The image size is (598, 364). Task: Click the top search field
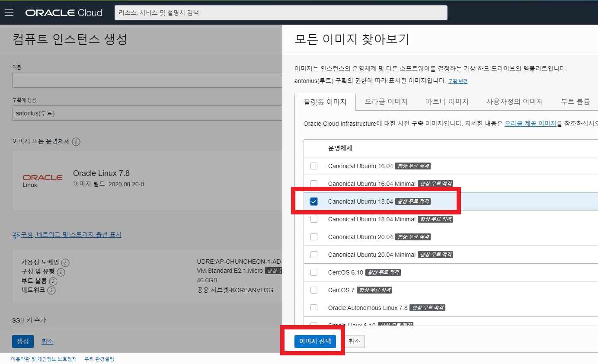pyautogui.click(x=281, y=13)
